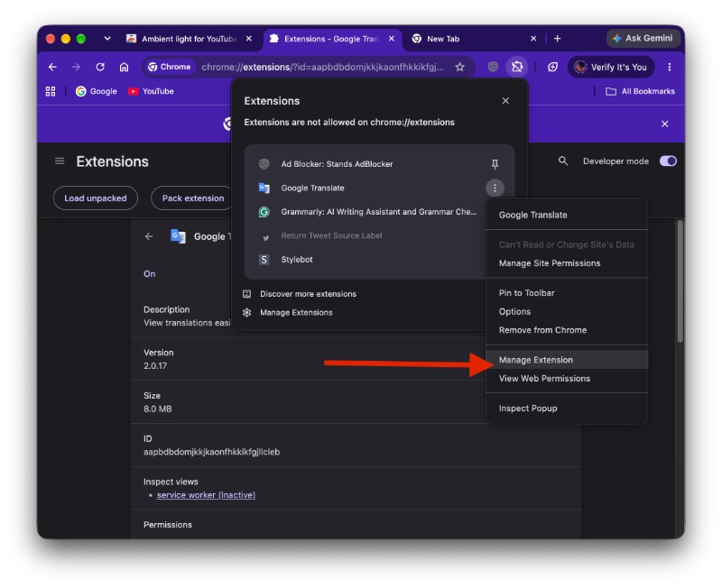Click Google Translate header in context menu
Image resolution: width=722 pixels, height=588 pixels.
click(x=532, y=215)
